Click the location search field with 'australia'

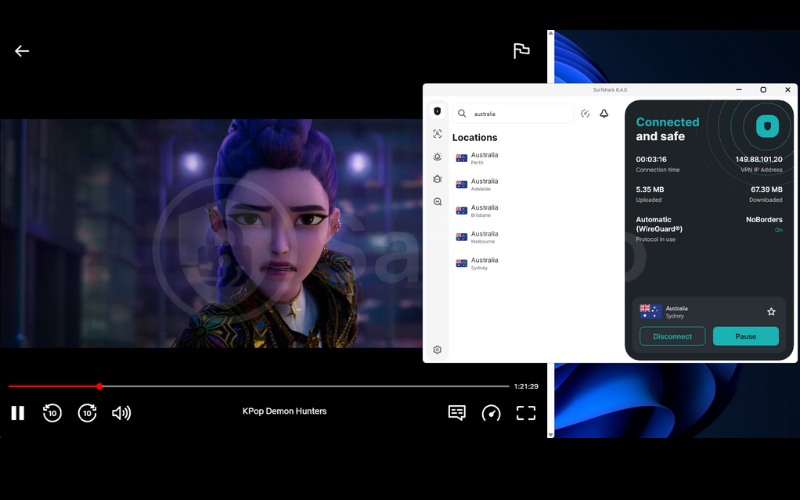[513, 113]
